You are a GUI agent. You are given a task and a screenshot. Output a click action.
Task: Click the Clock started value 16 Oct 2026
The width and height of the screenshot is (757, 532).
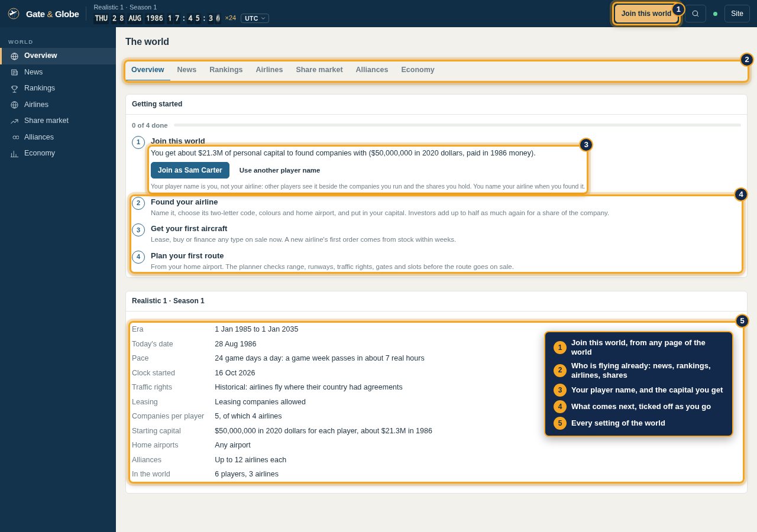click(x=235, y=373)
